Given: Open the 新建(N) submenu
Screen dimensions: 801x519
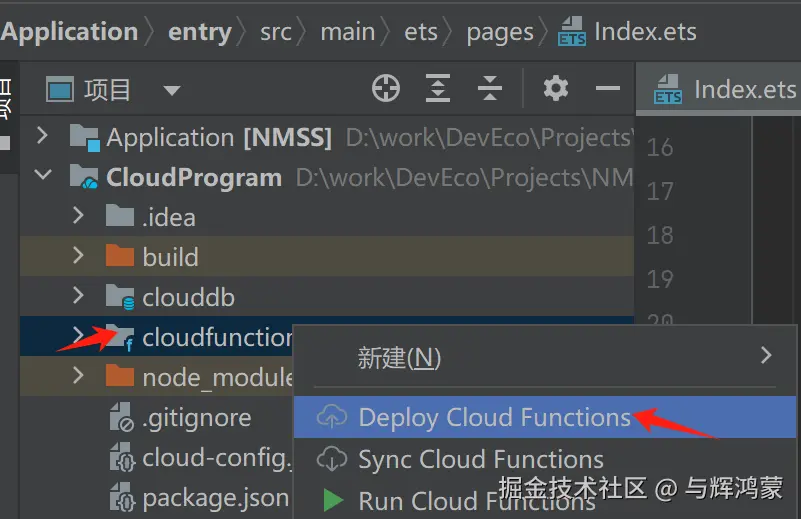Looking at the screenshot, I should pyautogui.click(x=545, y=357).
